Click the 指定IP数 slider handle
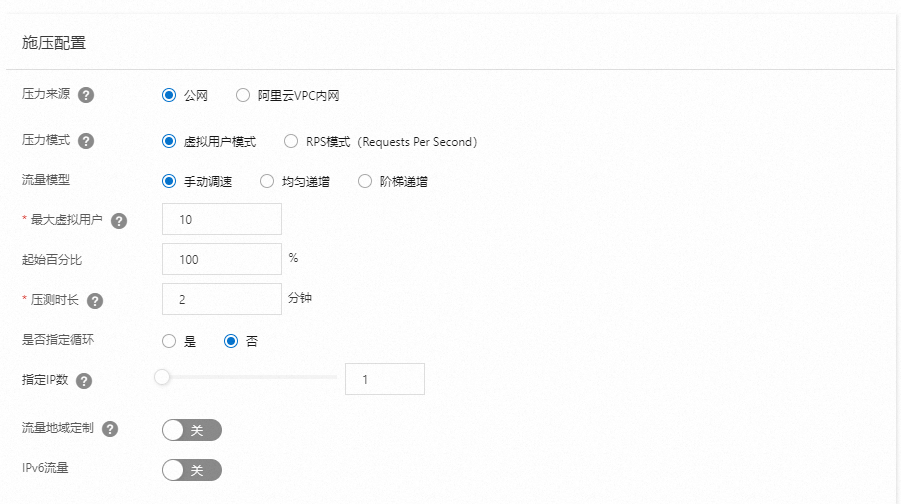901x504 pixels. (162, 377)
